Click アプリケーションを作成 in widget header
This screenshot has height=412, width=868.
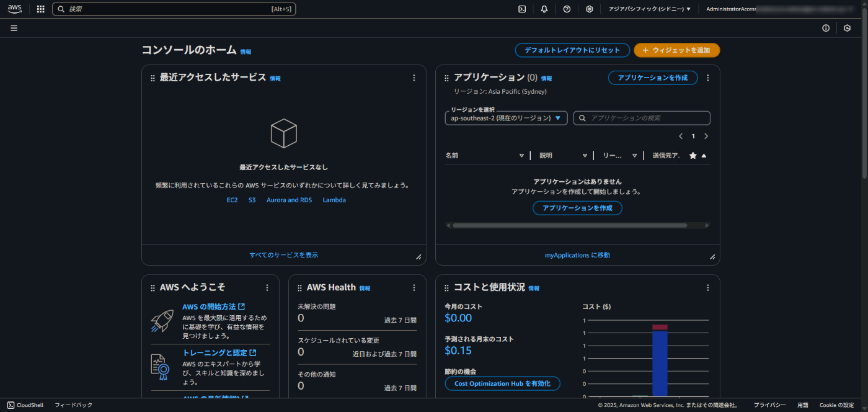pyautogui.click(x=653, y=78)
